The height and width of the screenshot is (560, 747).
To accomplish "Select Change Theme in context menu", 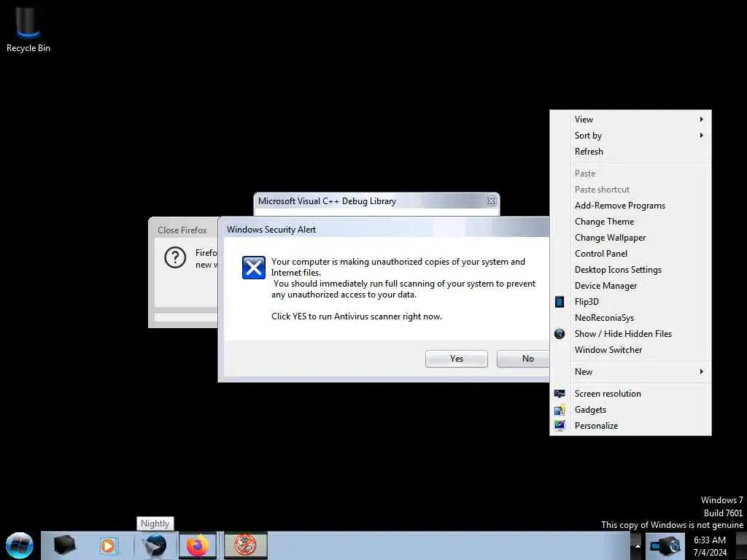I will tap(631, 222).
